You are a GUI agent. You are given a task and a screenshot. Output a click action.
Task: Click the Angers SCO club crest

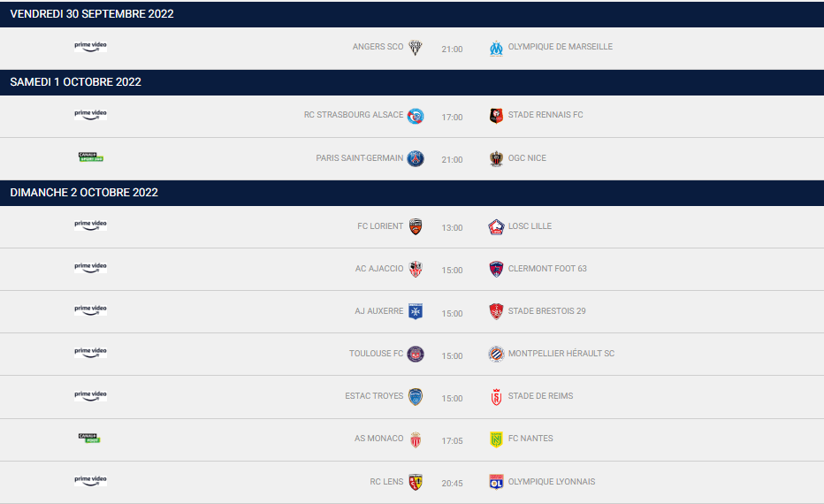pos(416,48)
